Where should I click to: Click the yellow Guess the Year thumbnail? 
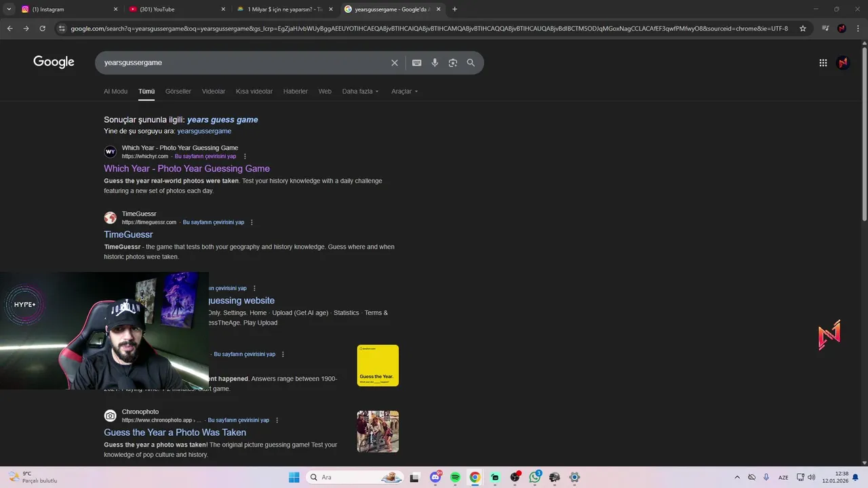[x=378, y=365]
